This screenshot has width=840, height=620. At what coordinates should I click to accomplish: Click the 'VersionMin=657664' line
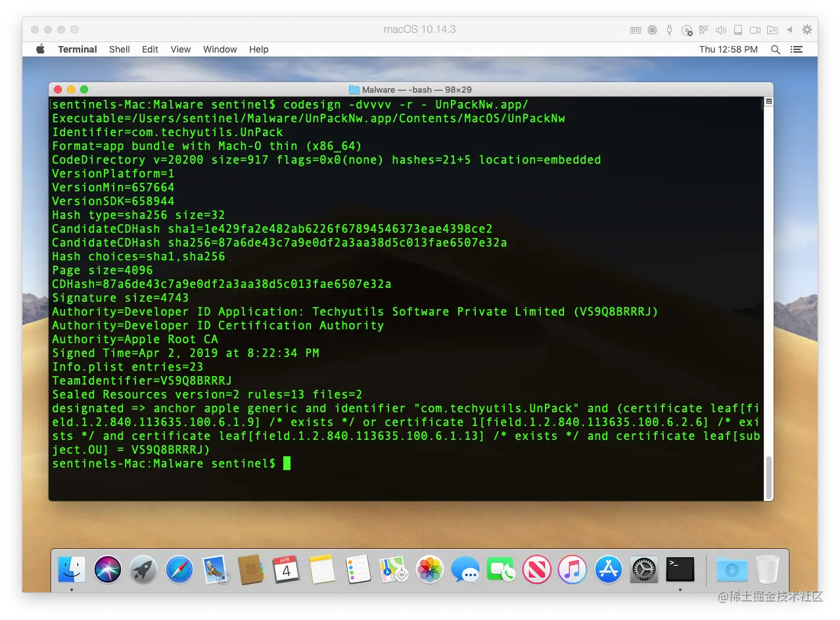point(113,187)
